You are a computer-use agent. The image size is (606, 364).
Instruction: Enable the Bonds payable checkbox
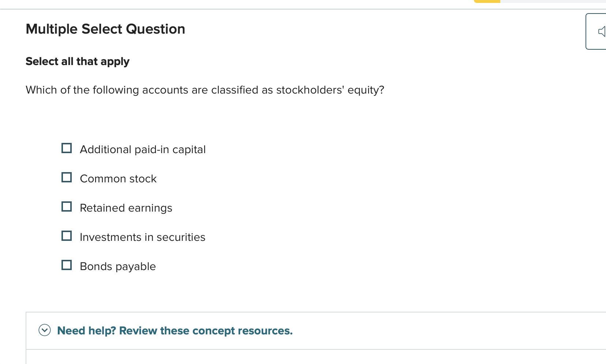tap(67, 265)
